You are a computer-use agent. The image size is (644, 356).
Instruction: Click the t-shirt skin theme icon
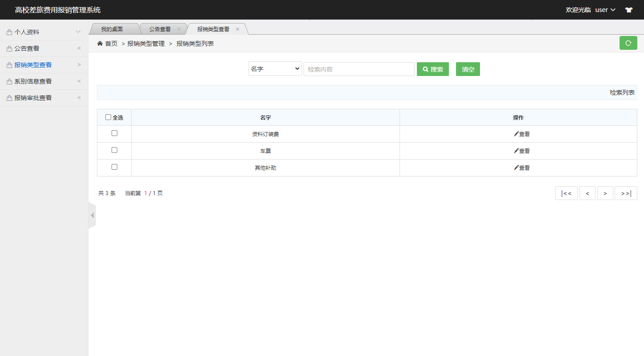(628, 10)
